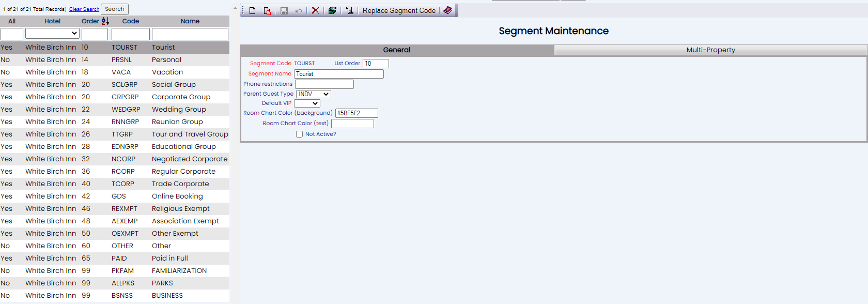Click the Clear Search link
868x304 pixels.
tap(84, 9)
